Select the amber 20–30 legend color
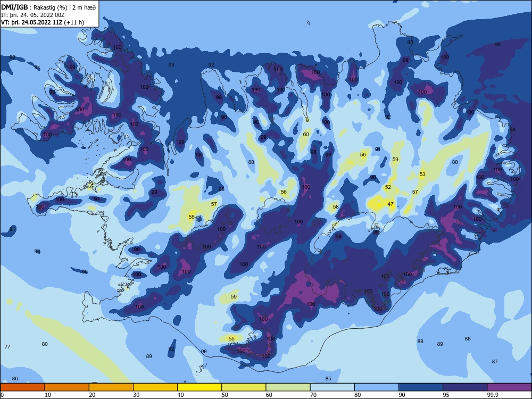 111,387
